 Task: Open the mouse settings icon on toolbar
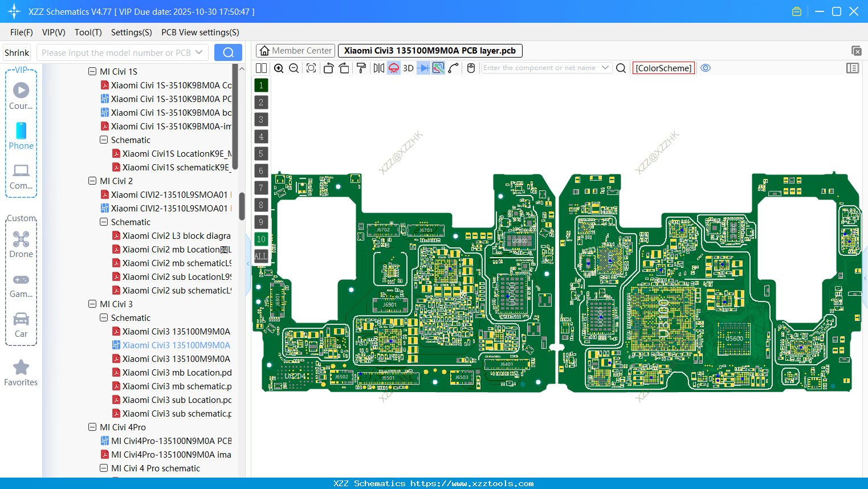(x=471, y=68)
